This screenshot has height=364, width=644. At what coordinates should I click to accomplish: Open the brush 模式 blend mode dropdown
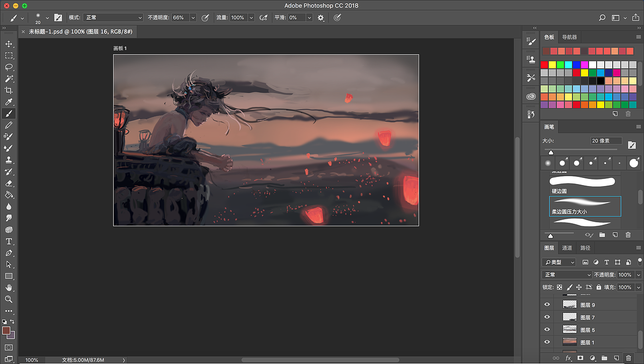[x=113, y=18]
